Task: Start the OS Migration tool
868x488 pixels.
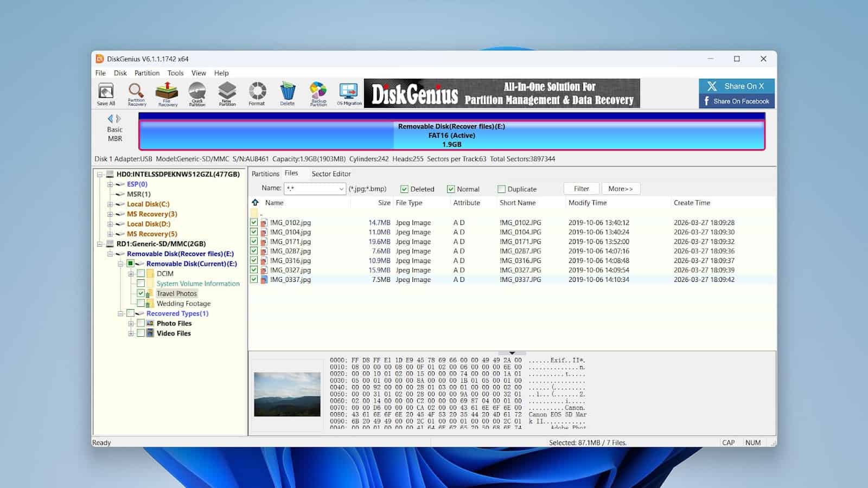Action: 349,93
